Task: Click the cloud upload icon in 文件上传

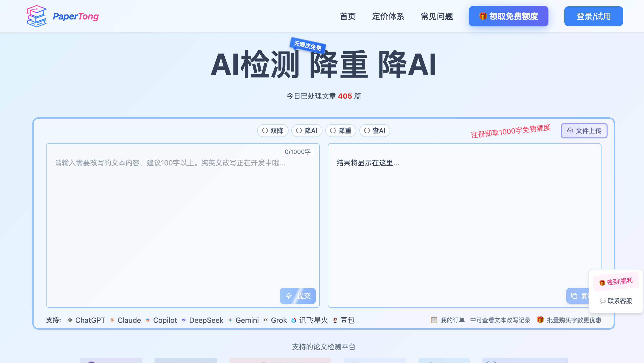Action: coord(570,131)
